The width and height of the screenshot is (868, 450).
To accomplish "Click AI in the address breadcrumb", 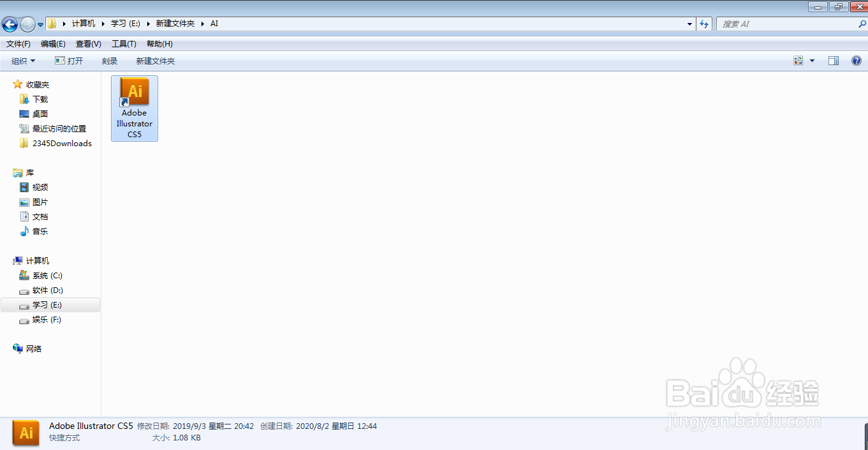I will coord(214,24).
